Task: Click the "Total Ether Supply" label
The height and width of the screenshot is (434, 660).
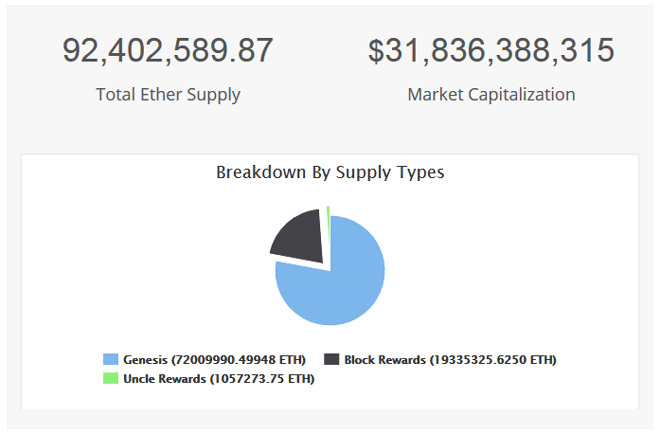Action: (168, 95)
